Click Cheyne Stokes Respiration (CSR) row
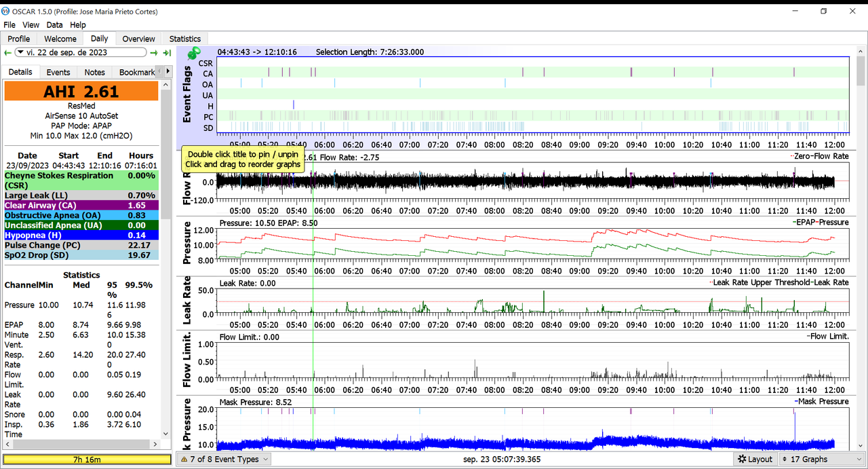 click(x=81, y=180)
